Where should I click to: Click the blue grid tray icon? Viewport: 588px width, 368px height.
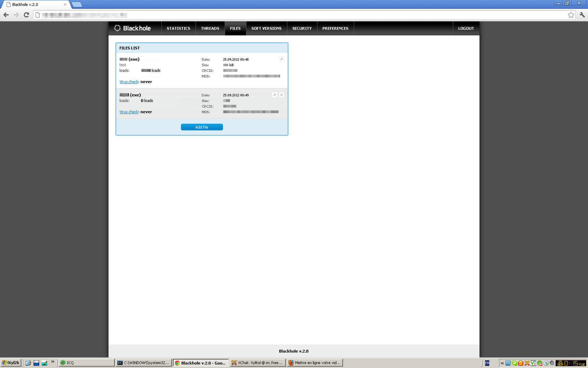[508, 363]
